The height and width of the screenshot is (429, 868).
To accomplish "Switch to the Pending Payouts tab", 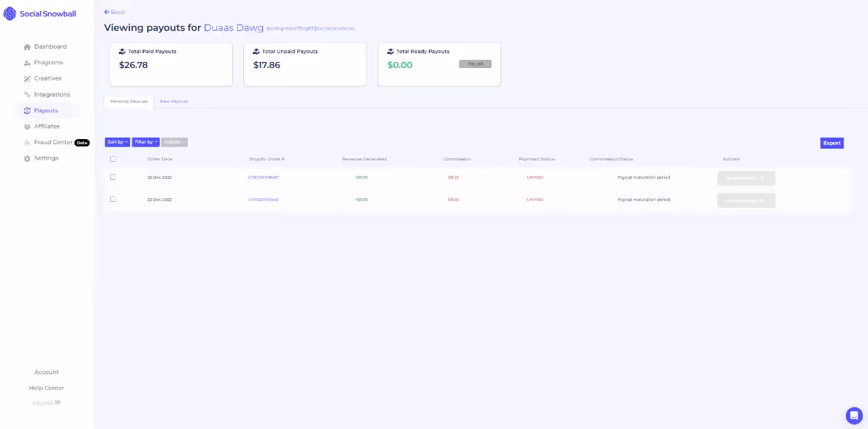I will click(x=129, y=102).
